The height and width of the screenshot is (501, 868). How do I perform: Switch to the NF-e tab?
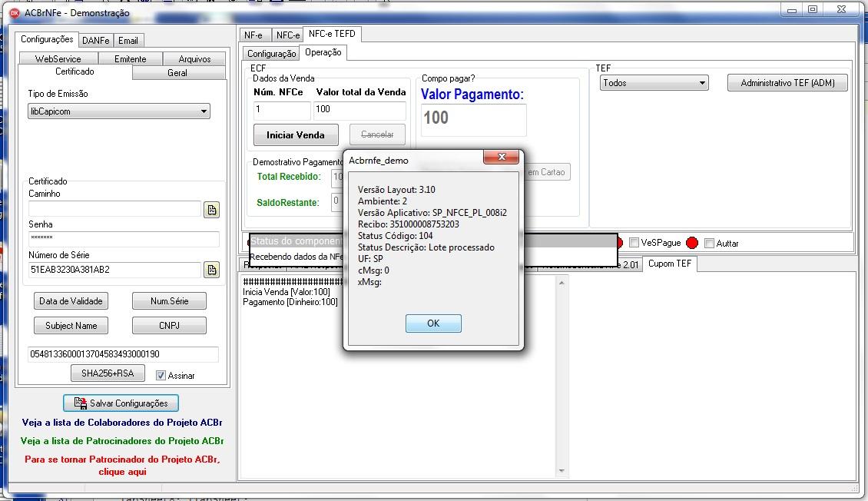(x=253, y=35)
